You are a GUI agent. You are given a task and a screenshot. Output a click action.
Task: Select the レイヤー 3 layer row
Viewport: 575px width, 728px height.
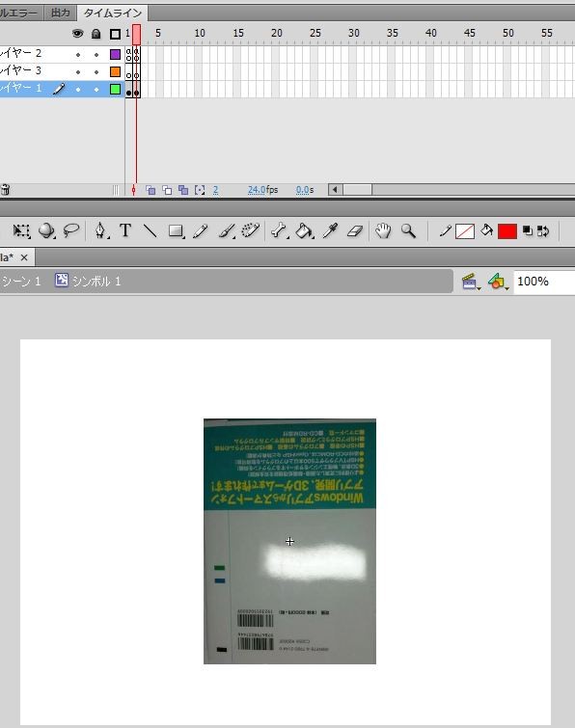click(x=63, y=71)
